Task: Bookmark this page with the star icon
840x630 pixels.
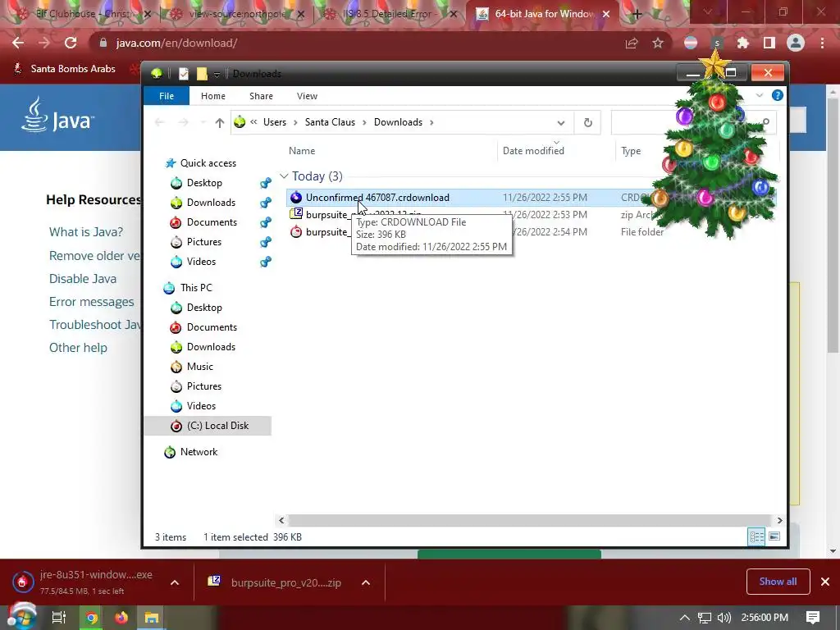Action: [658, 43]
